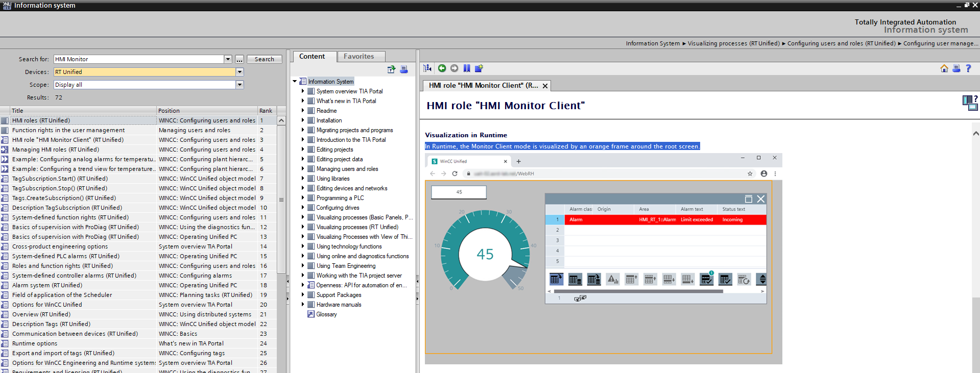Open the Devices dropdown showing RT Unified
Screen dimensions: 980x373
(x=240, y=72)
